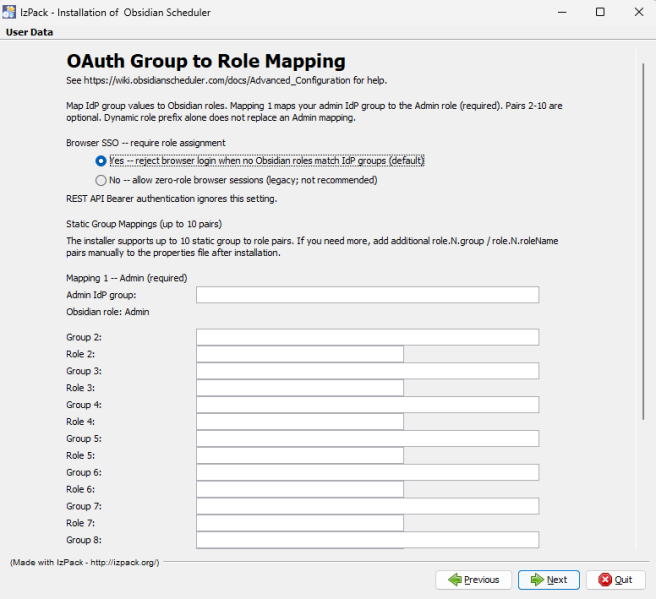Click the User Data panel title

(x=29, y=32)
